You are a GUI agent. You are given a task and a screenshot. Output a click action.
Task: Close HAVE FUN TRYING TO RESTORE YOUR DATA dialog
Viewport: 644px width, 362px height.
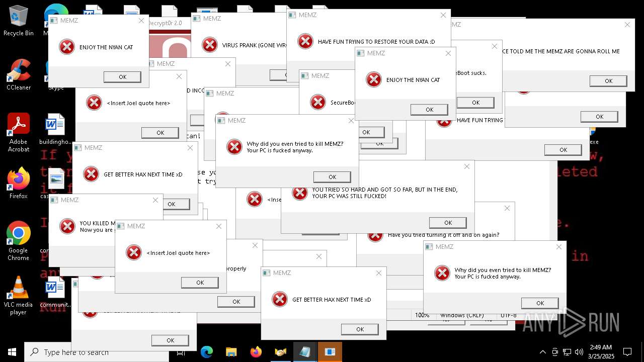(443, 15)
